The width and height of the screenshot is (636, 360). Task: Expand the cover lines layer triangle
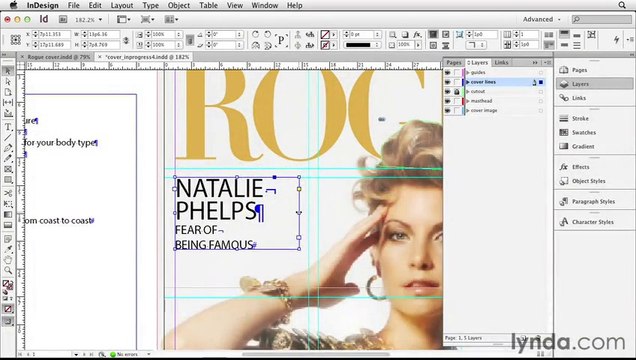coord(468,82)
